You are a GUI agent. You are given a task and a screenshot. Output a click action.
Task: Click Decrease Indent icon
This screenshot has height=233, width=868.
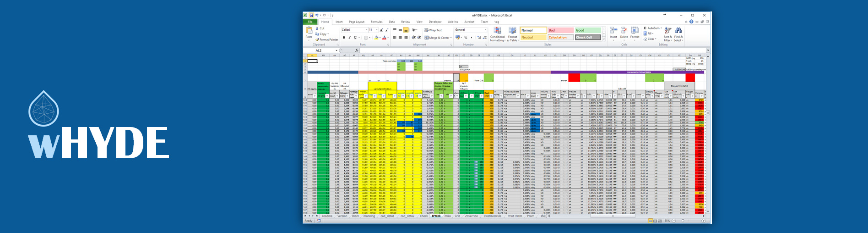pyautogui.click(x=414, y=38)
